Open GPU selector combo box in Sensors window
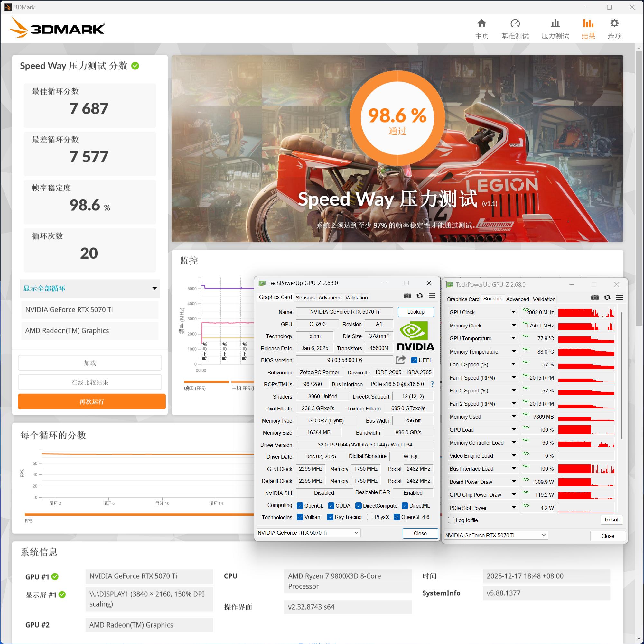 coord(496,535)
